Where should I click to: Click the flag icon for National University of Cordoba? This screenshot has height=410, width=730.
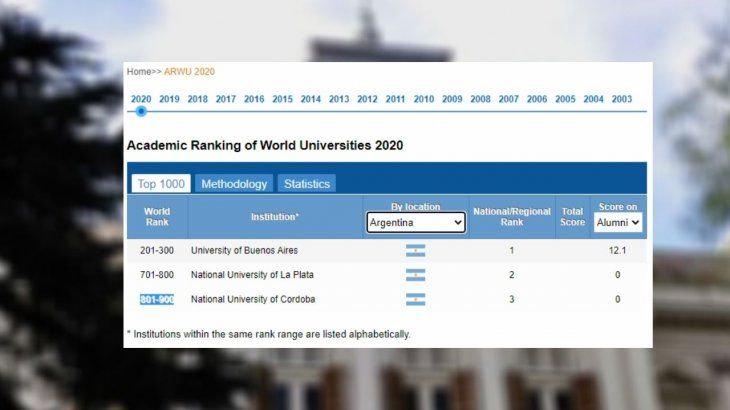[x=415, y=299]
